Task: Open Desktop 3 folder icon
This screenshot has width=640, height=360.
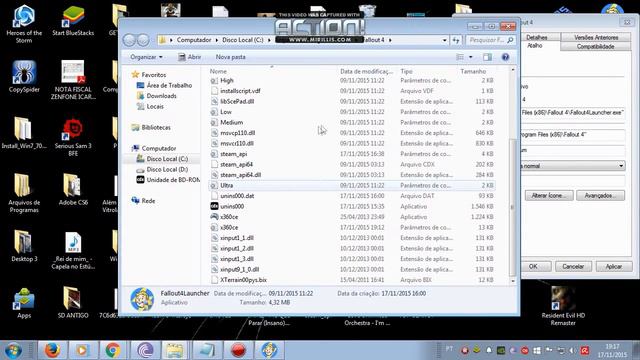Action: (x=24, y=246)
